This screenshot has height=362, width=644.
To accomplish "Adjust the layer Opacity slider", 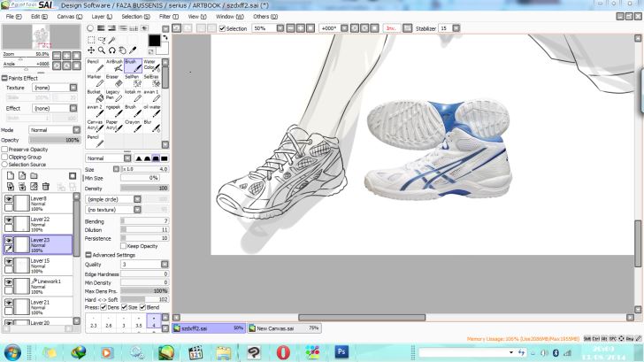I will 54,140.
